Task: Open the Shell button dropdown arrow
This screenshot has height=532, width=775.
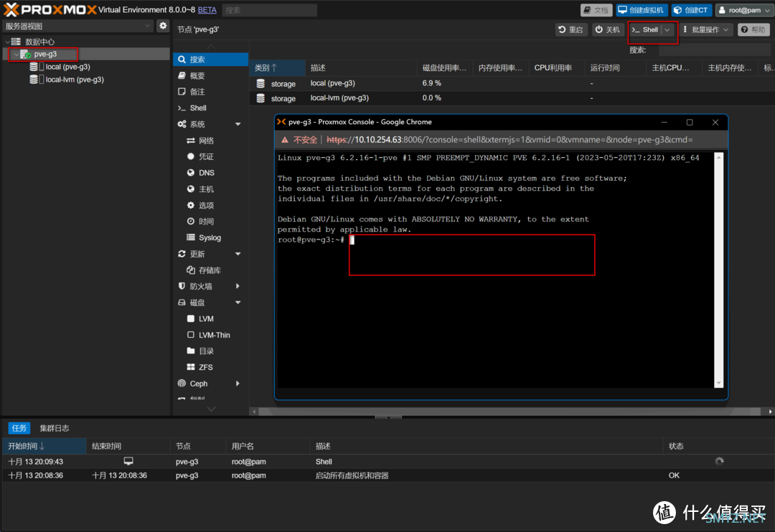Action: [668, 29]
